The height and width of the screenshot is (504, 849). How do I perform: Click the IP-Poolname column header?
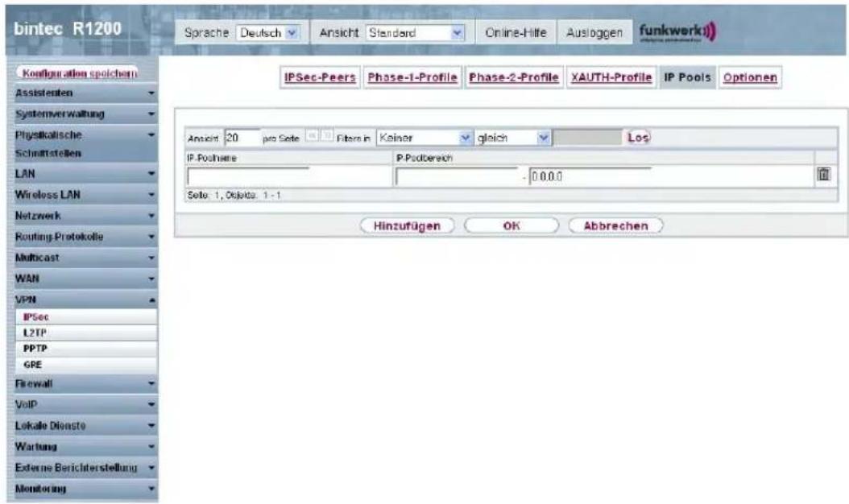[x=212, y=158]
